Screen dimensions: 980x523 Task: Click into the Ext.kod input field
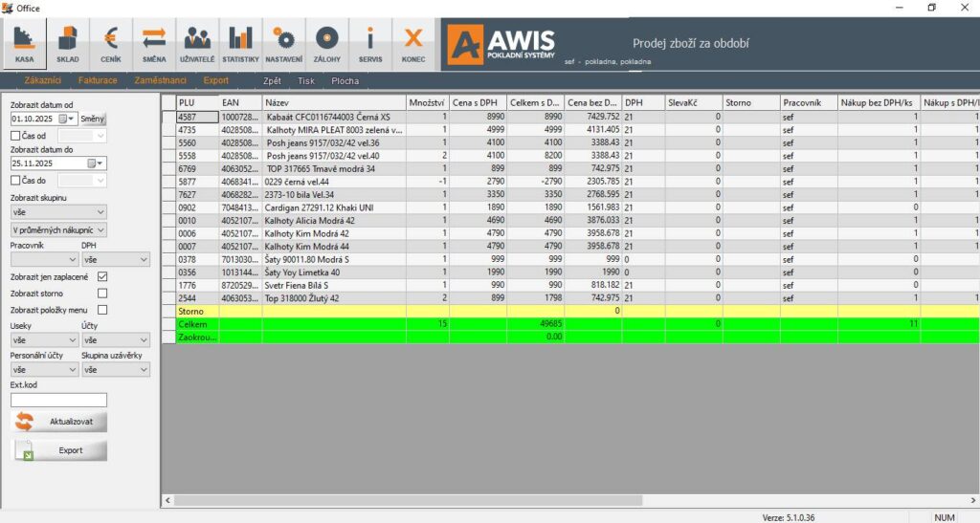pyautogui.click(x=58, y=400)
